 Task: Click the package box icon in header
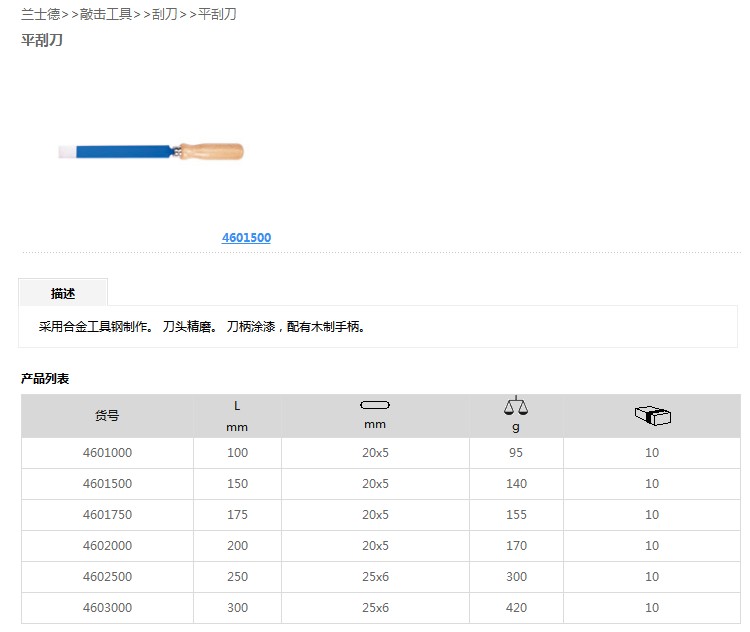(x=652, y=415)
